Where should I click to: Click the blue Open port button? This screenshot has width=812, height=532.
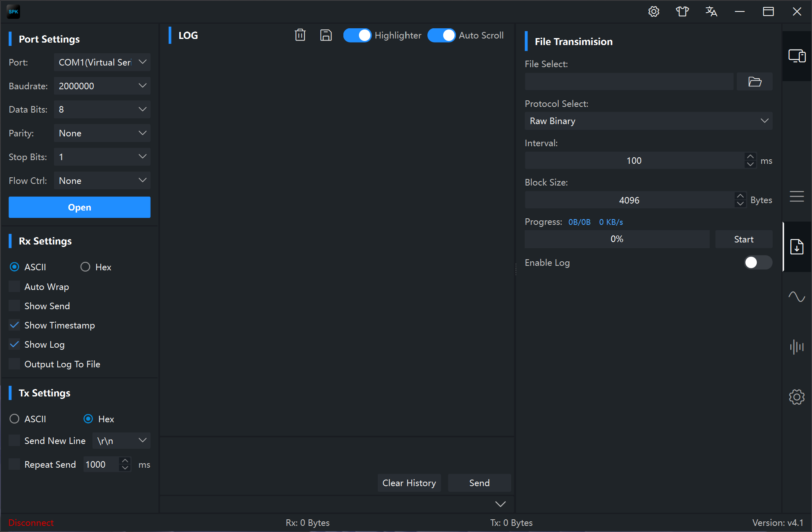[x=79, y=207]
